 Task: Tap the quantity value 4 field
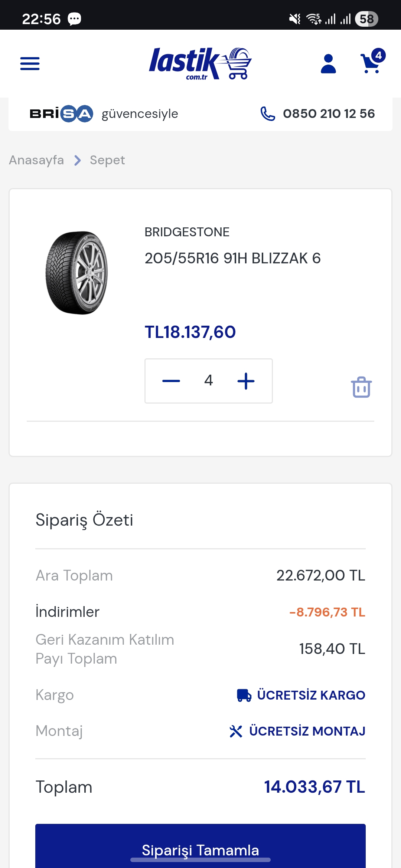[x=209, y=381]
